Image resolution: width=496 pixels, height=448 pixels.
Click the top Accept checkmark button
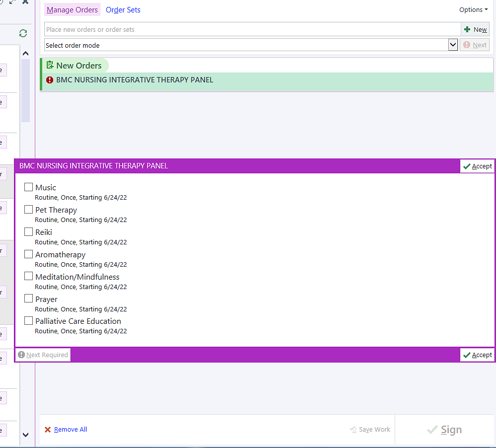tap(477, 166)
